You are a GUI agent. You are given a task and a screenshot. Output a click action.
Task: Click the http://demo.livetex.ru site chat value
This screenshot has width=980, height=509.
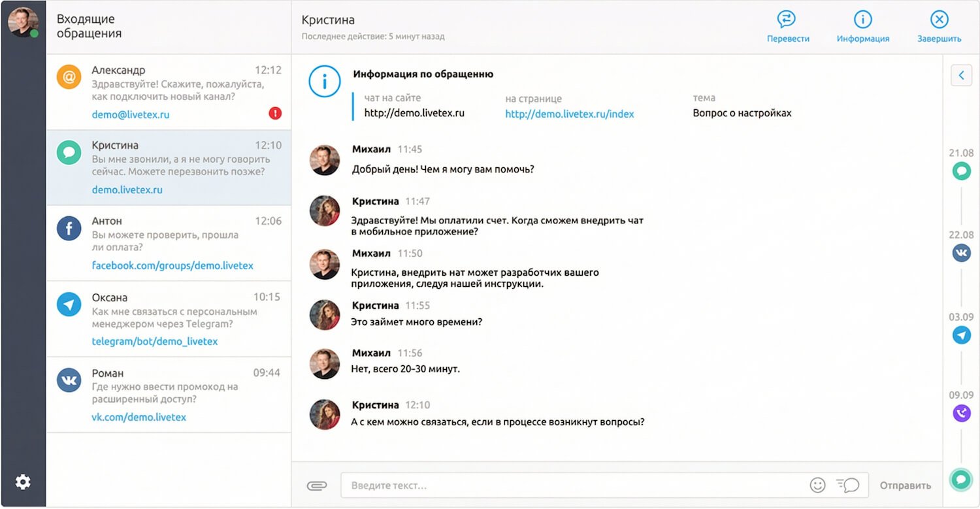pyautogui.click(x=414, y=113)
